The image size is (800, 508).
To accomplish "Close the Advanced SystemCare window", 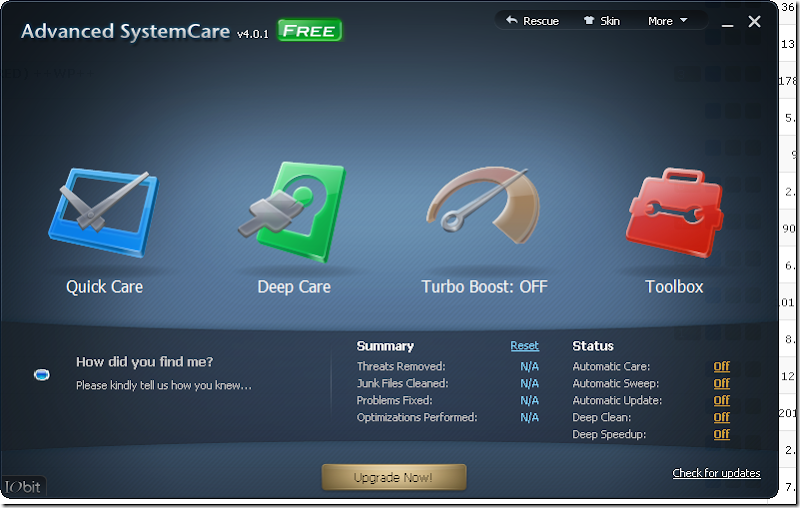I will 755,21.
